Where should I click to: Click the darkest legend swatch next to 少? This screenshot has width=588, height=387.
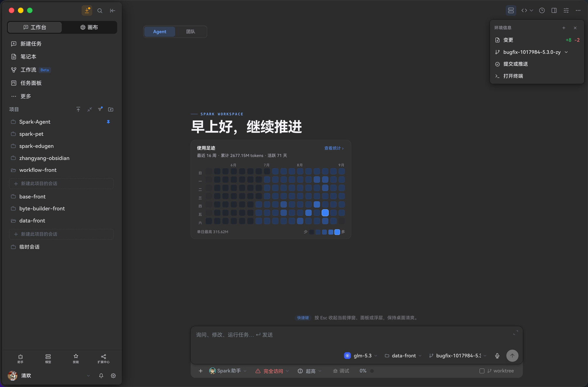point(311,232)
